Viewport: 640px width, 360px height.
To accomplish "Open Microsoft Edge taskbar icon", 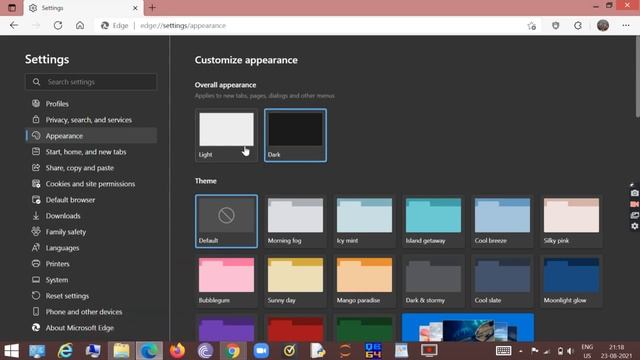I will pyautogui.click(x=149, y=351).
